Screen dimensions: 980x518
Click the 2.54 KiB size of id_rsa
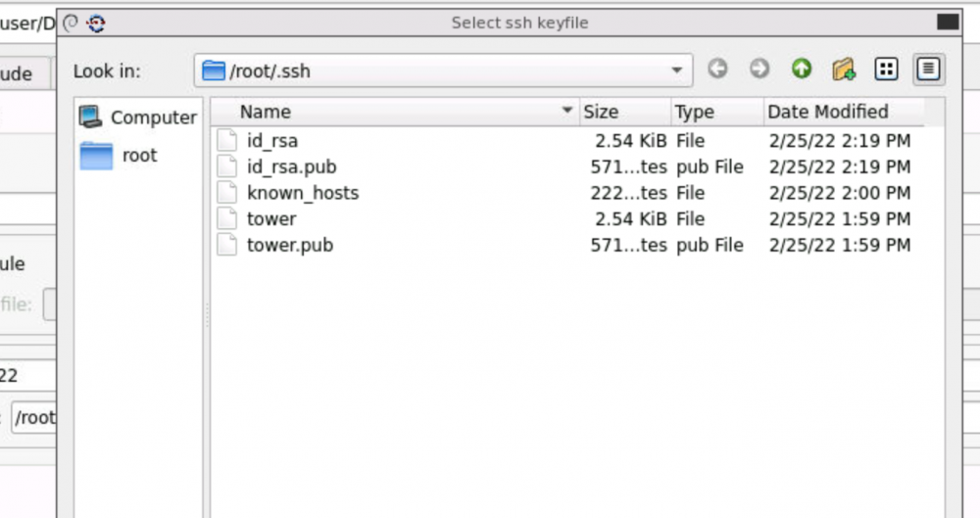pos(630,141)
